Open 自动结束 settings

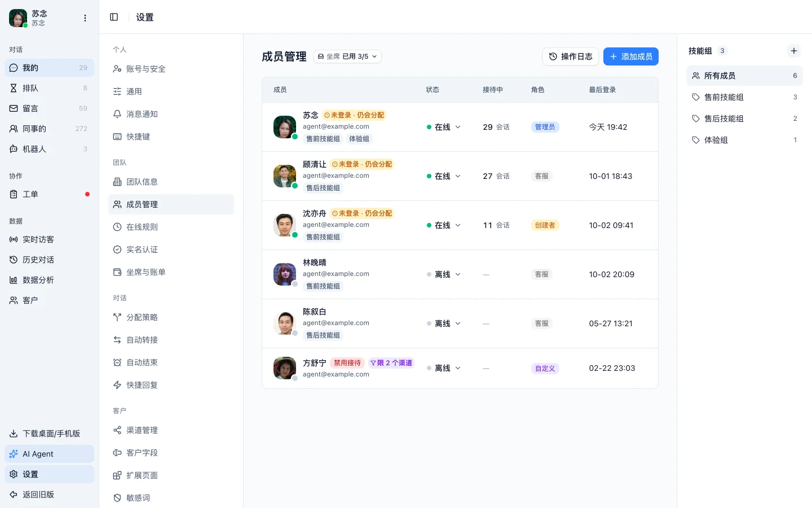(171, 362)
